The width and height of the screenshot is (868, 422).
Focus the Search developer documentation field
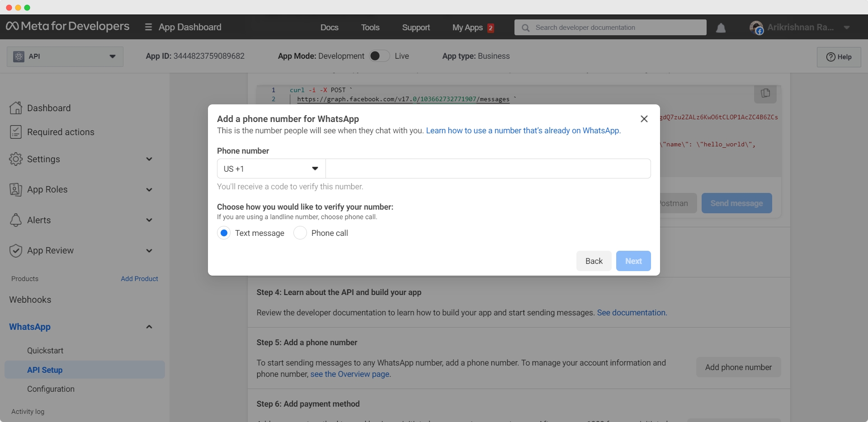click(610, 28)
